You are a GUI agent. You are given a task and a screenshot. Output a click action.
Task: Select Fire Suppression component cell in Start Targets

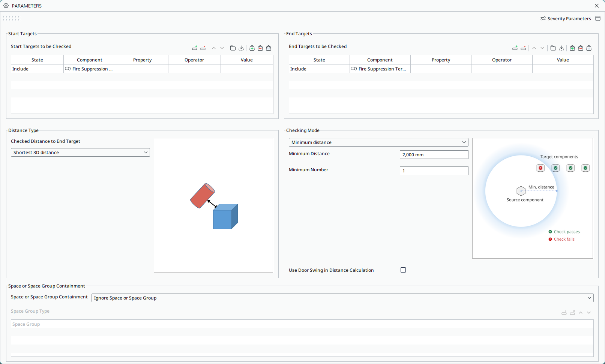[90, 69]
